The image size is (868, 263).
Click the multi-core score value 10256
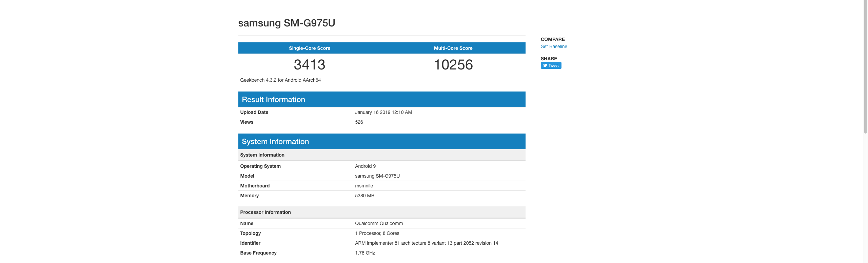[x=453, y=65]
